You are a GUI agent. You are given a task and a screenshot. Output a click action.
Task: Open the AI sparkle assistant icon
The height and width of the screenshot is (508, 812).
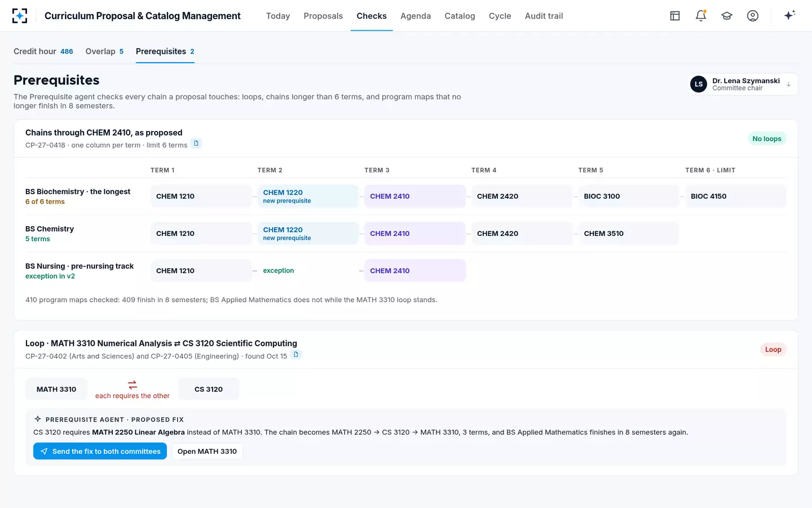(x=789, y=15)
